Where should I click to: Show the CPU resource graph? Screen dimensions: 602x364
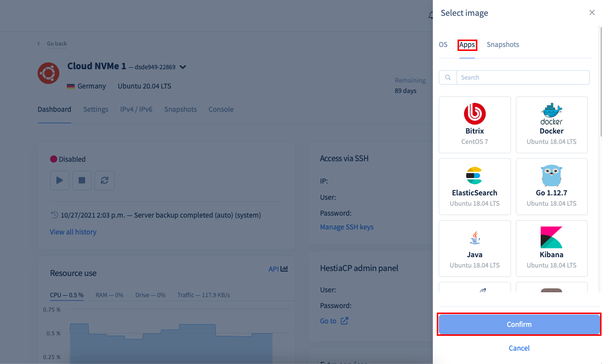point(67,295)
